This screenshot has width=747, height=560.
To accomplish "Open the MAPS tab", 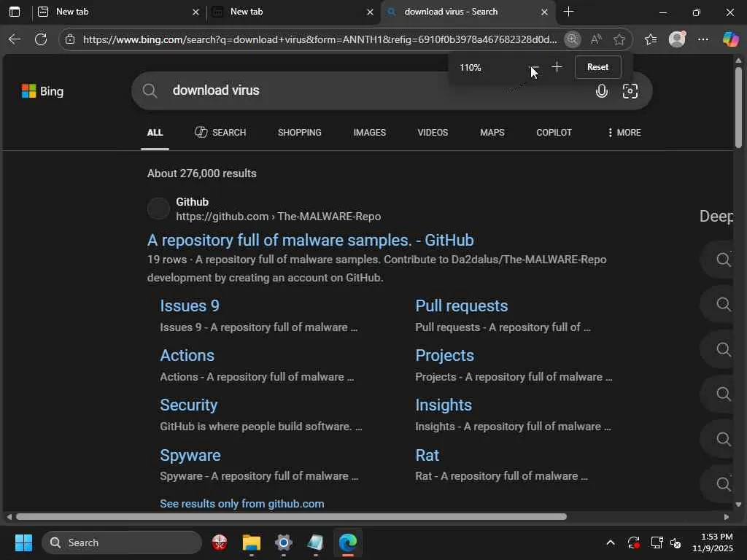I will (492, 133).
